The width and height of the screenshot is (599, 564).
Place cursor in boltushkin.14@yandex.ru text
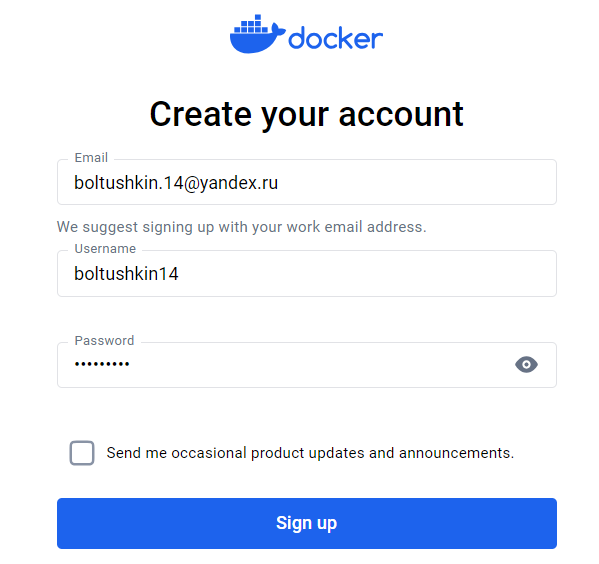pyautogui.click(x=176, y=183)
